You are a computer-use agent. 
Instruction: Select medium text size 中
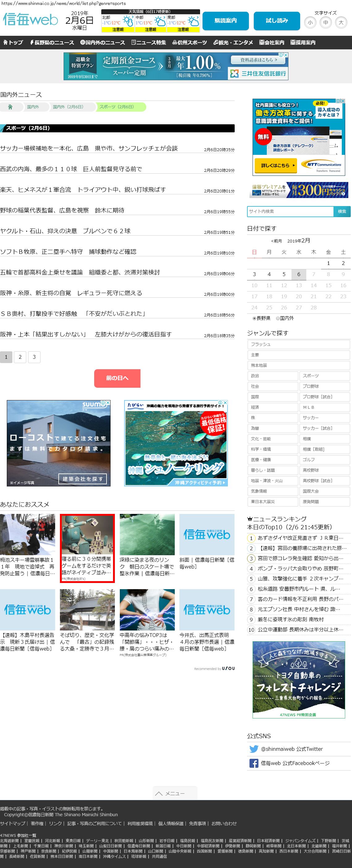click(x=325, y=23)
